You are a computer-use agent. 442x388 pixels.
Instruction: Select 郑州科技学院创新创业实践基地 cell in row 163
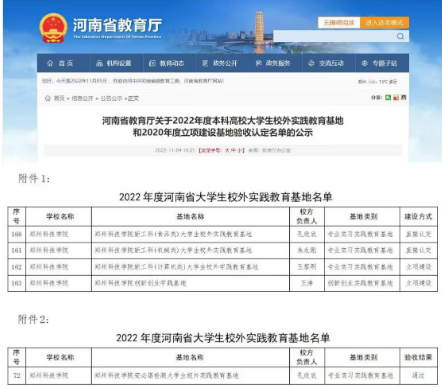190,283
